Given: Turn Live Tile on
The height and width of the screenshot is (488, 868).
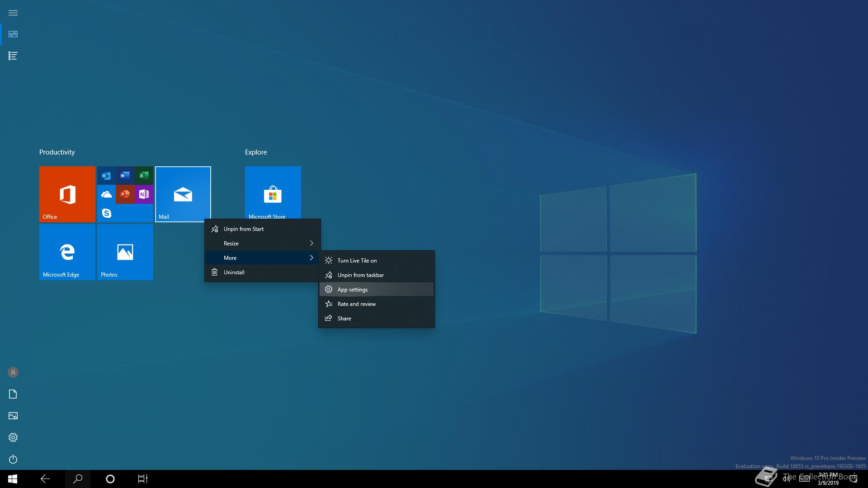Looking at the screenshot, I should [x=377, y=261].
